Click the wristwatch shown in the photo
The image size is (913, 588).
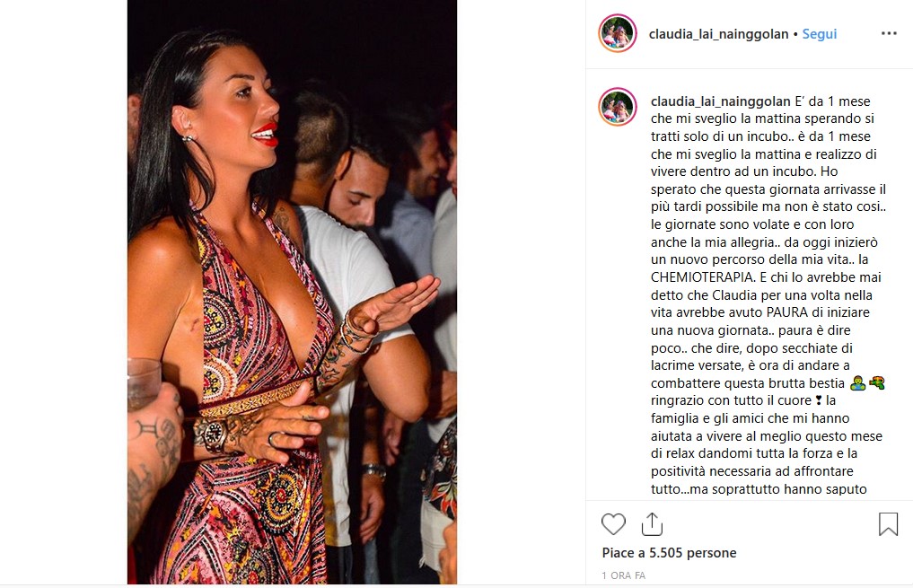[x=213, y=434]
